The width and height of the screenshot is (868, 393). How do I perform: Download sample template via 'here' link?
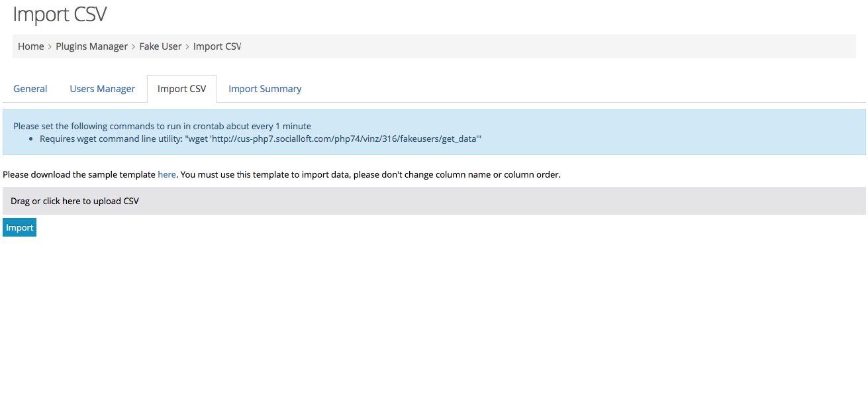coord(167,175)
